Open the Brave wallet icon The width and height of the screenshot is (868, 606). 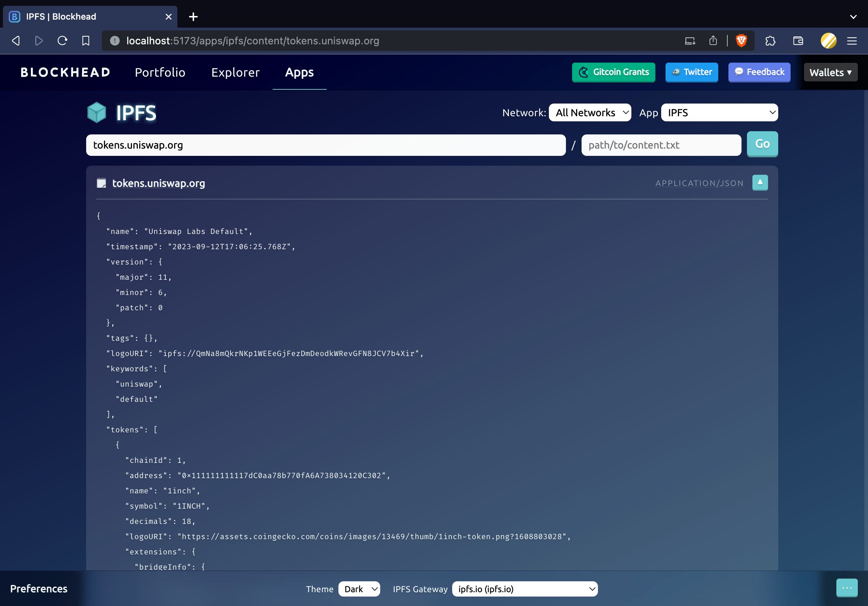click(798, 41)
